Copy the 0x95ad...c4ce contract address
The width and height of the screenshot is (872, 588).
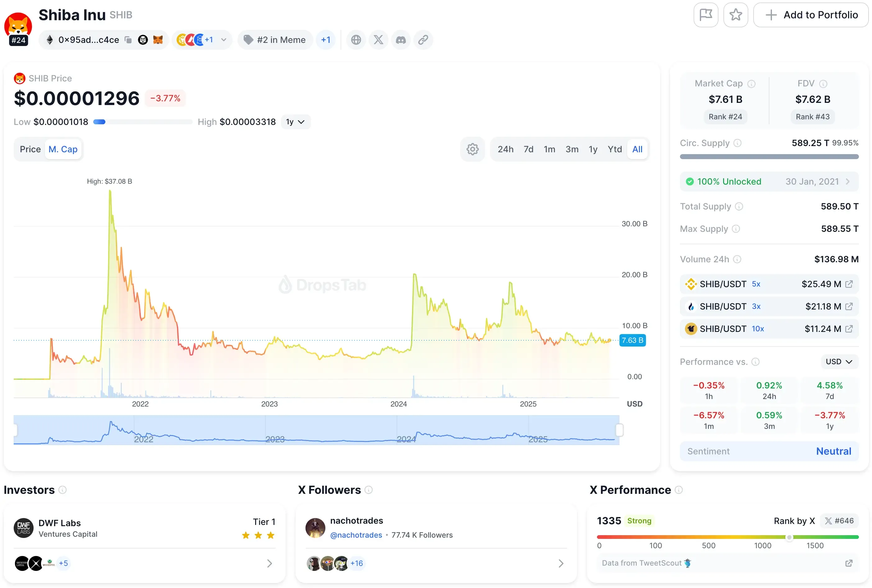point(128,40)
